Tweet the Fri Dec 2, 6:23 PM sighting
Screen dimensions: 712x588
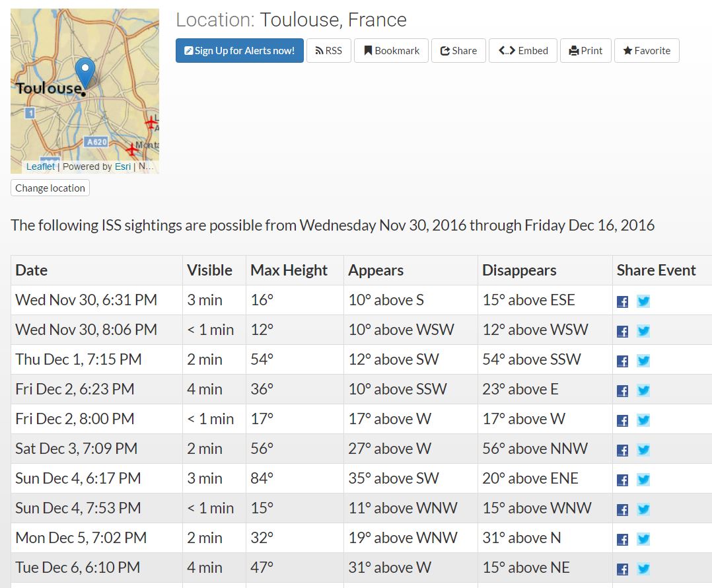tap(643, 390)
